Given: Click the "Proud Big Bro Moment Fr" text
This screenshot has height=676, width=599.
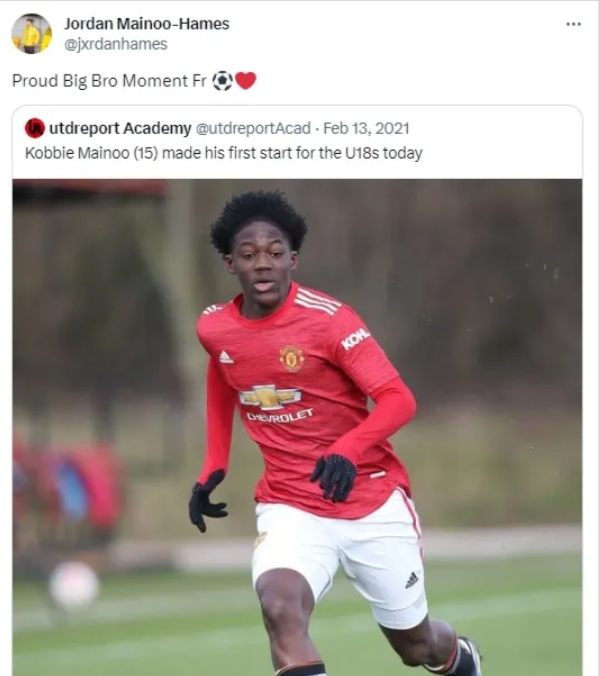Looking at the screenshot, I should 109,81.
